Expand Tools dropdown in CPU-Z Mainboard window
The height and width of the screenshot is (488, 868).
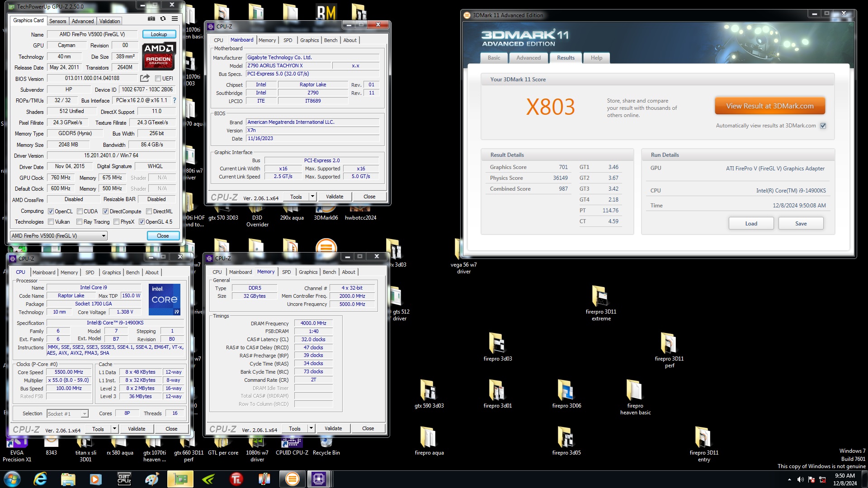(312, 197)
